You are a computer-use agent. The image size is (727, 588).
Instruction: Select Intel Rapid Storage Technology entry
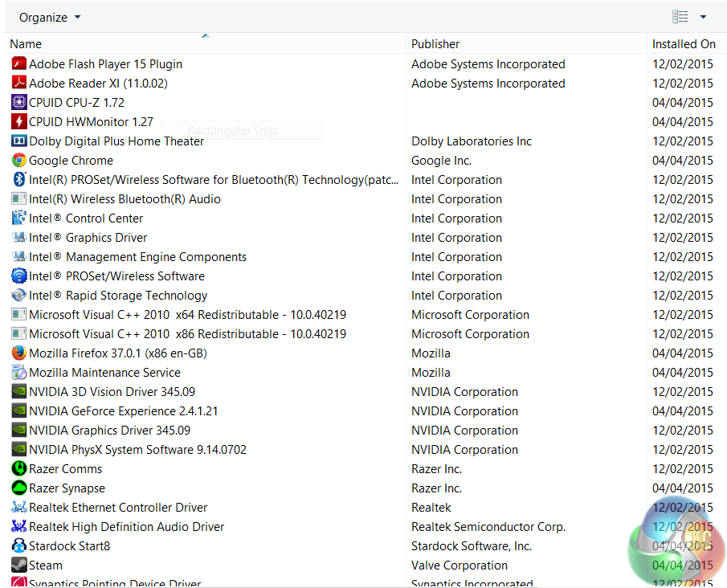(118, 296)
